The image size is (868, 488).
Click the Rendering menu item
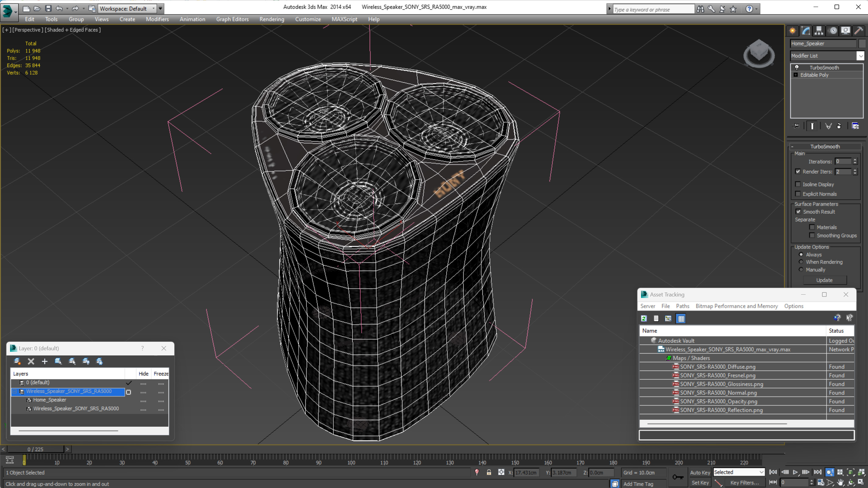tap(272, 19)
